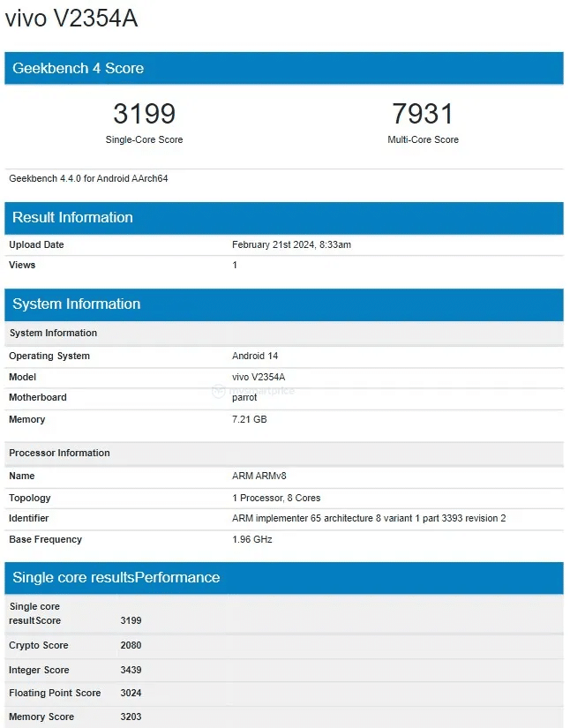Select the date 'February 21st 2024, 8:33am'
570x728 pixels.
291,244
